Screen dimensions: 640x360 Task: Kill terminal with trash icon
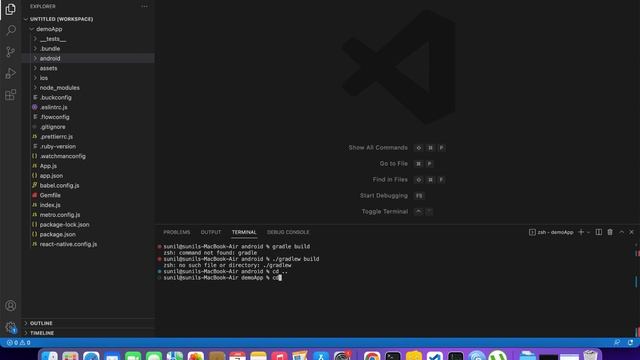click(x=610, y=232)
